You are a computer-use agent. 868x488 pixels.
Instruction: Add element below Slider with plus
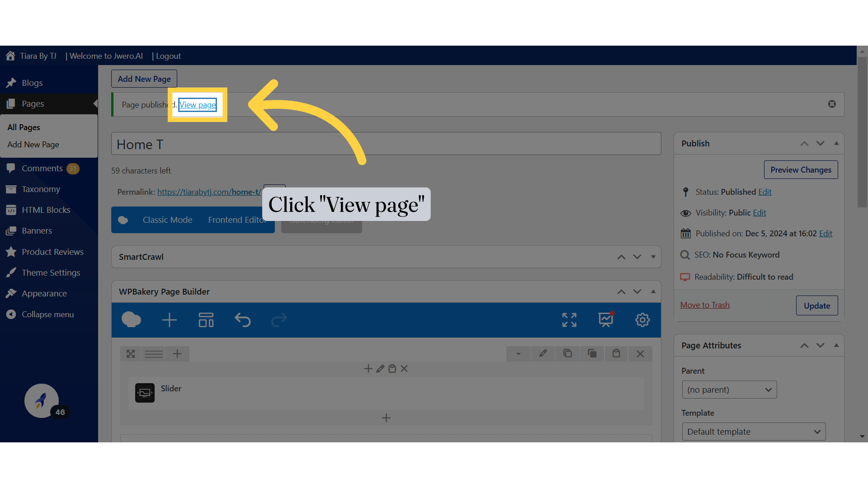(386, 418)
